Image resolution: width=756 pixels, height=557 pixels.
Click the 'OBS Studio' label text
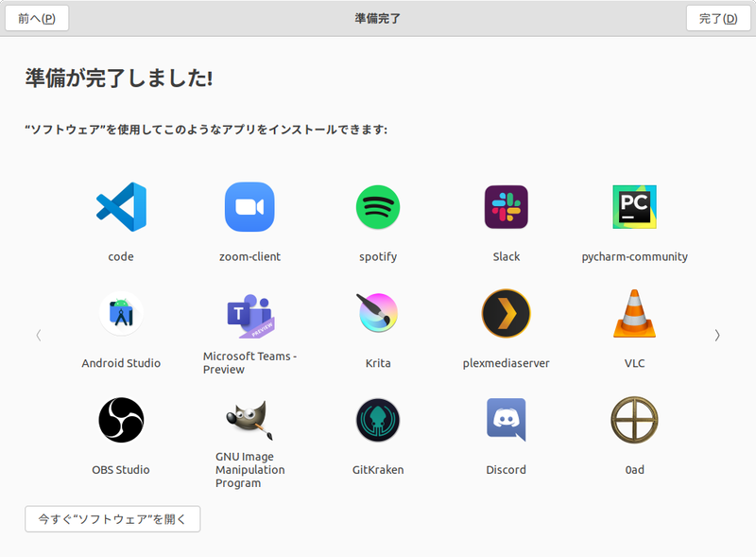click(x=121, y=470)
